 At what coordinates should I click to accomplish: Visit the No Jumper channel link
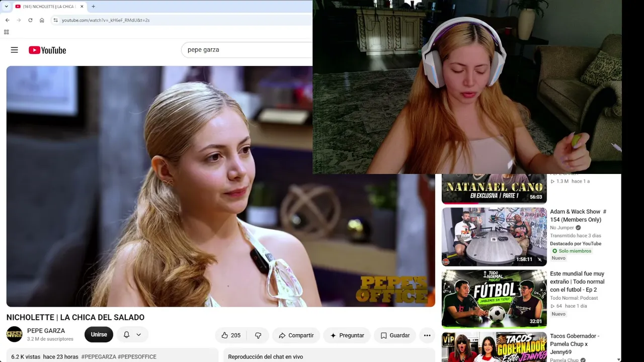click(x=562, y=228)
